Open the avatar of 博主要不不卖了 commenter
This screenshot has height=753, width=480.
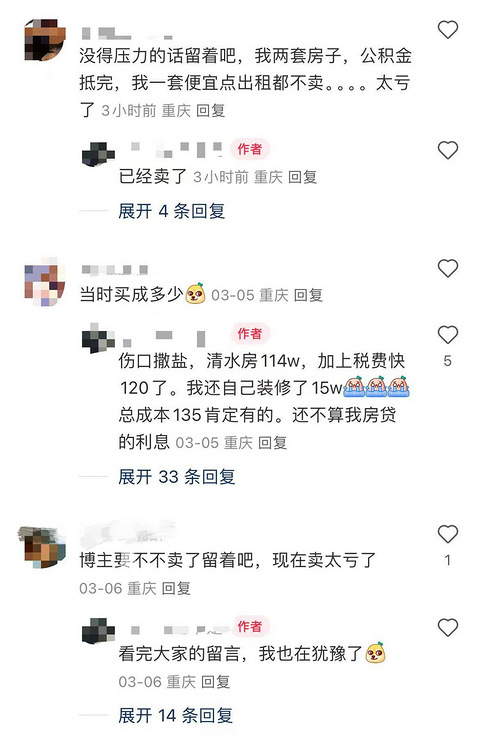pyautogui.click(x=42, y=547)
